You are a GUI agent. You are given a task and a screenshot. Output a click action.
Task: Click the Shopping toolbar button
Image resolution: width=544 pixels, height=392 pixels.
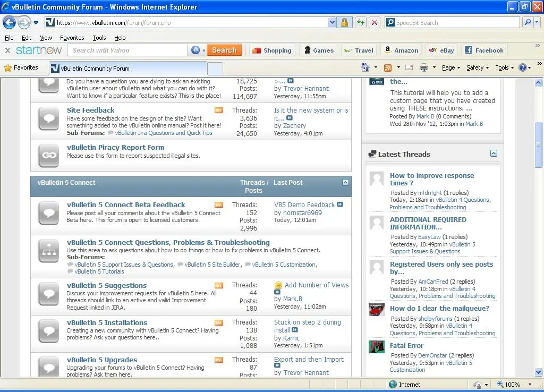click(271, 50)
